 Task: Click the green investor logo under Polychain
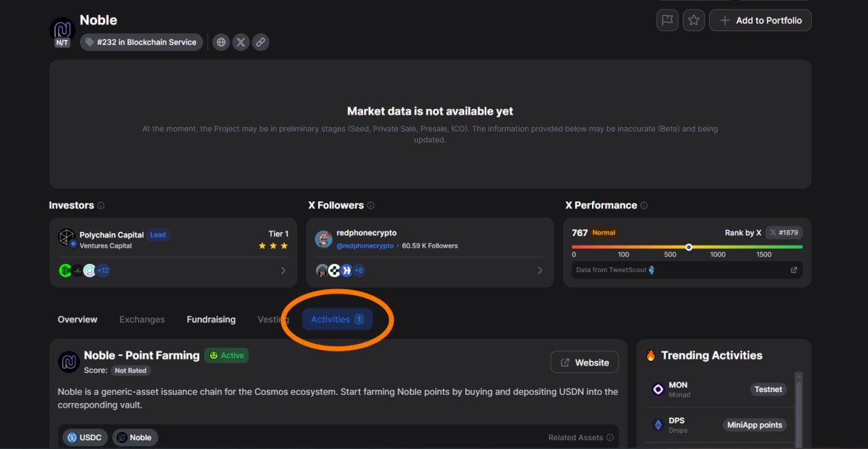click(x=65, y=271)
